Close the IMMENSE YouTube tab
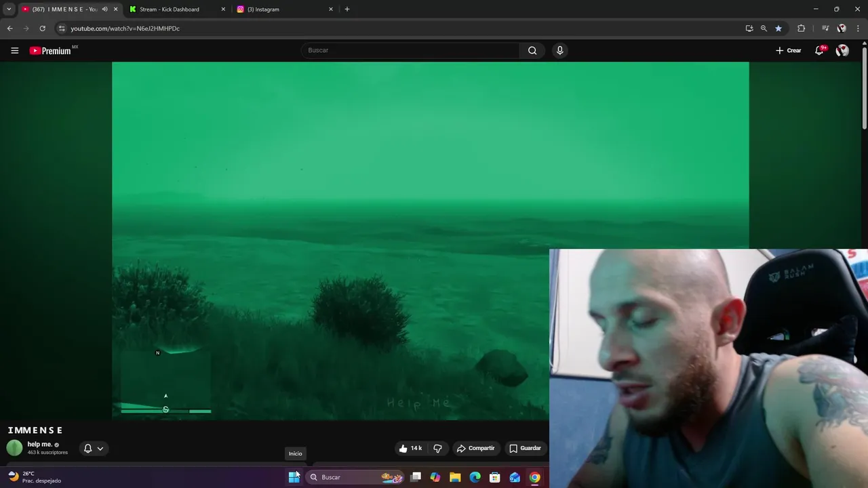This screenshot has height=488, width=868. click(x=116, y=9)
